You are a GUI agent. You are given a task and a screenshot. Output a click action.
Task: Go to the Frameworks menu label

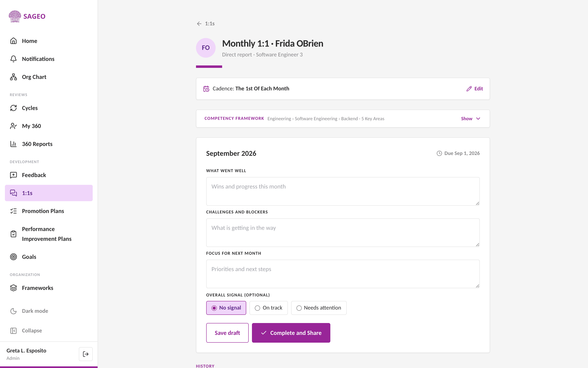click(38, 288)
